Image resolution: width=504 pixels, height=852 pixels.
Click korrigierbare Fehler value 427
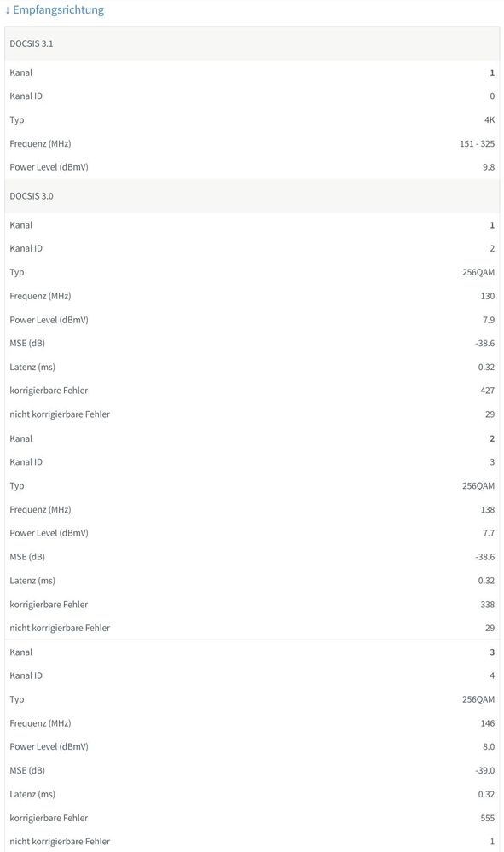click(486, 391)
